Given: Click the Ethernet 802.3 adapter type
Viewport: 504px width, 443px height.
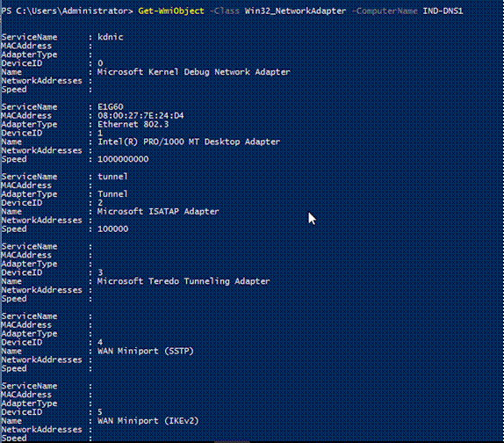Looking at the screenshot, I should click(x=133, y=124).
